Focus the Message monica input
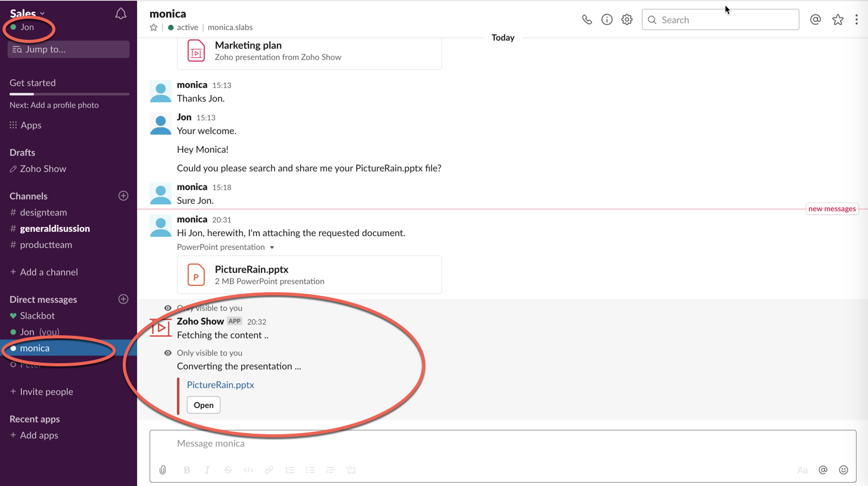 (x=503, y=444)
